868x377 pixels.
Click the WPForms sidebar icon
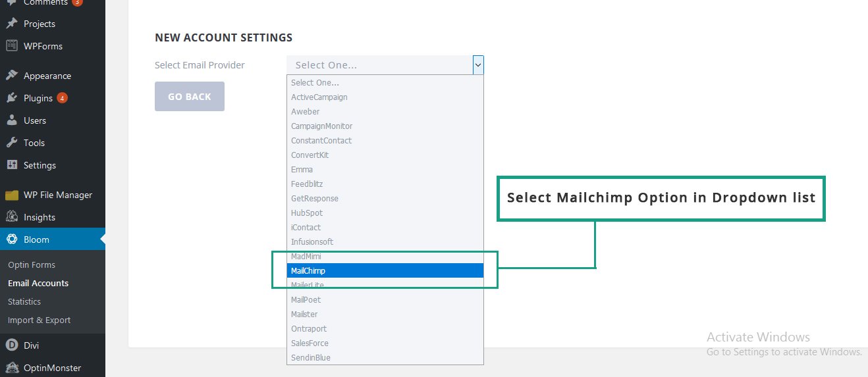tap(11, 46)
